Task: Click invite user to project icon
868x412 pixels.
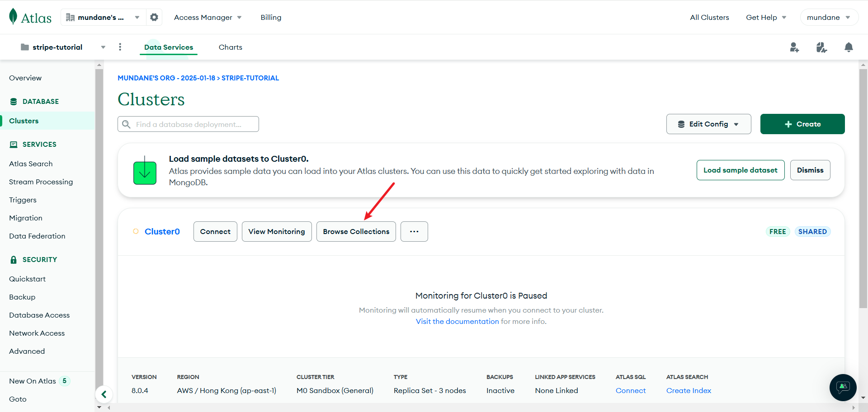Action: [x=794, y=47]
